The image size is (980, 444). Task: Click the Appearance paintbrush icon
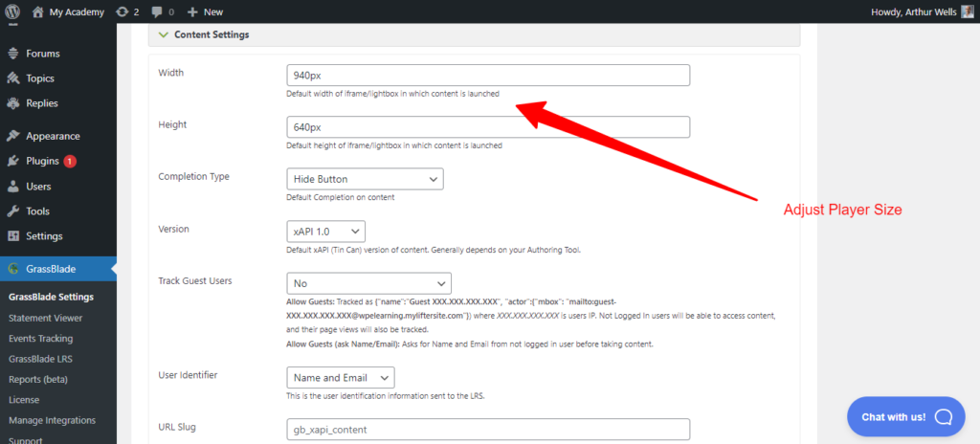[x=13, y=136]
